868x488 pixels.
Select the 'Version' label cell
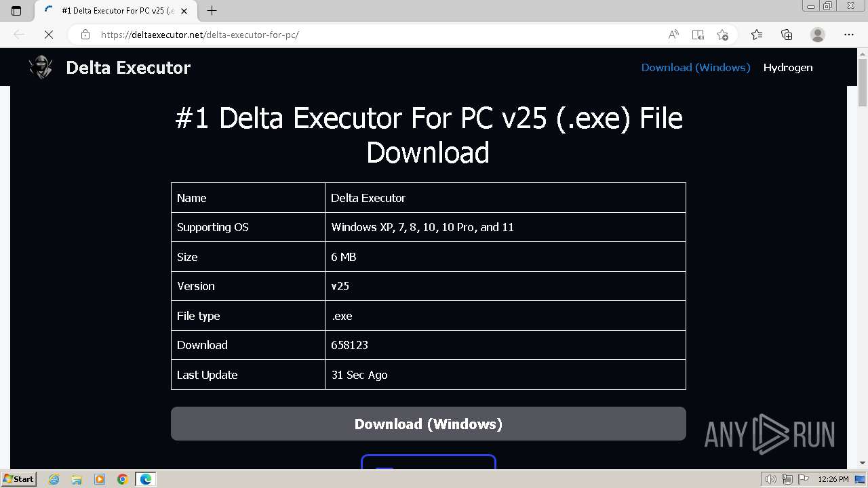(248, 286)
